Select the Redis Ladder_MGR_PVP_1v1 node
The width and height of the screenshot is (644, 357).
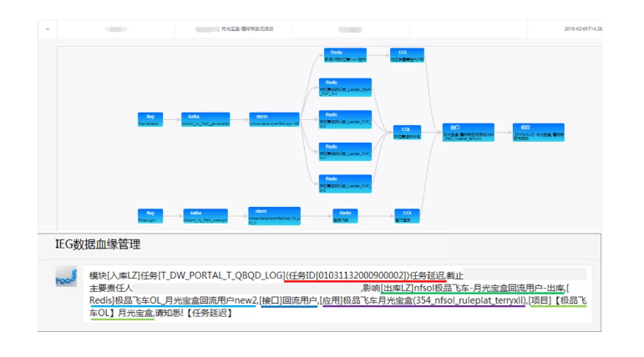[345, 88]
